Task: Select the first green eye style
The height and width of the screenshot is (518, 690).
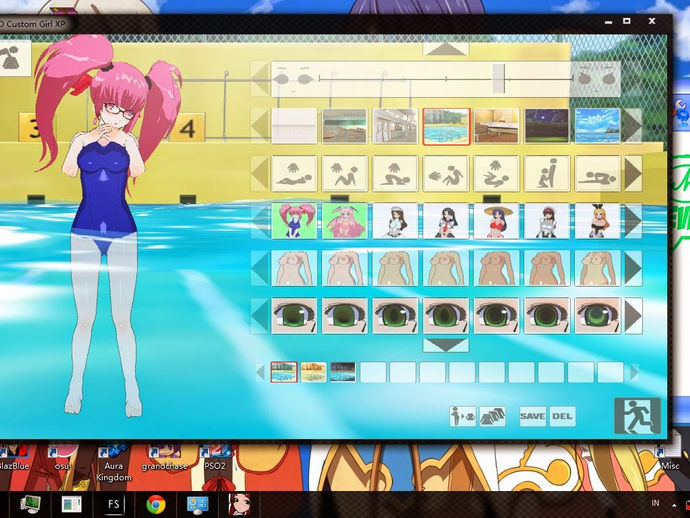Action: [294, 316]
